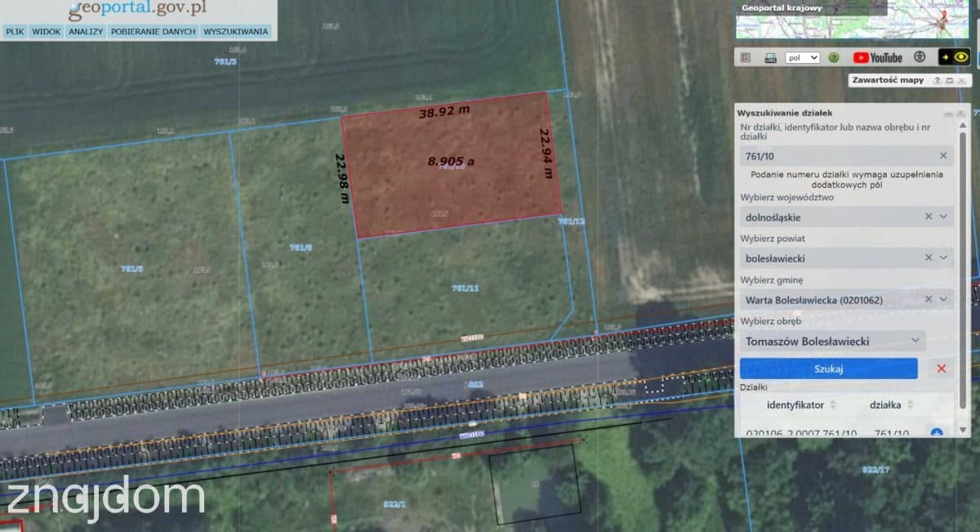Select the highlighted red parcel 8.905 a
The image size is (980, 532).
(451, 163)
